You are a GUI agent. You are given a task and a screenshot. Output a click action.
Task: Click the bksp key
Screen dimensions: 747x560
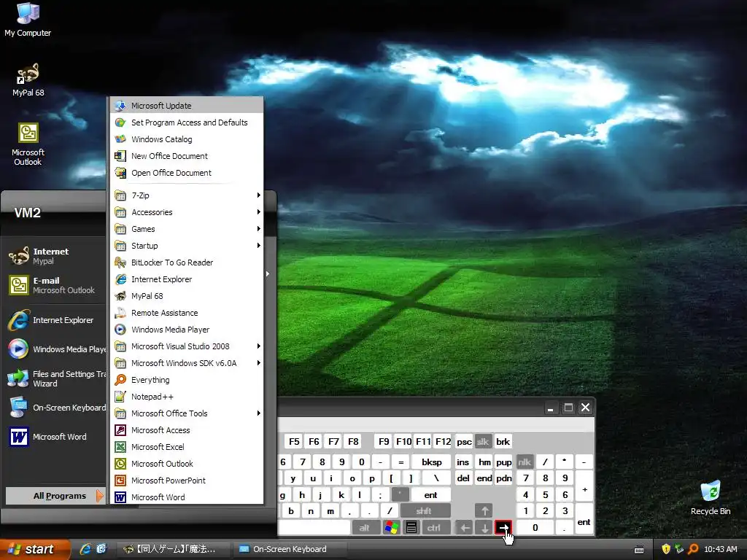(432, 462)
